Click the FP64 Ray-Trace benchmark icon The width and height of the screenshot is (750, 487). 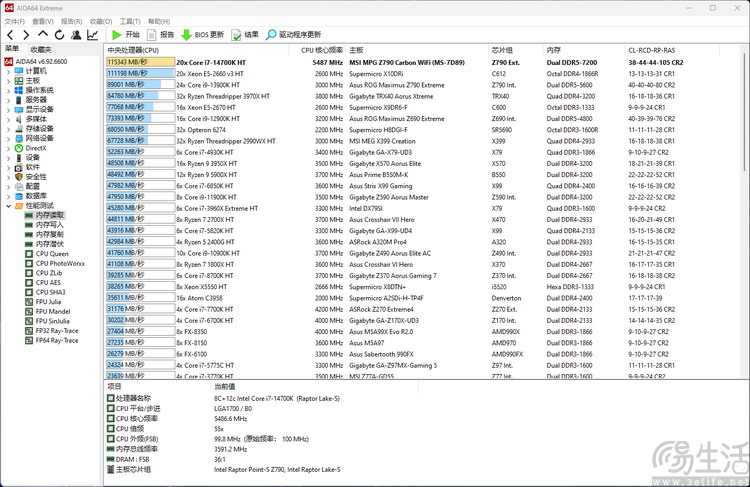tap(29, 340)
